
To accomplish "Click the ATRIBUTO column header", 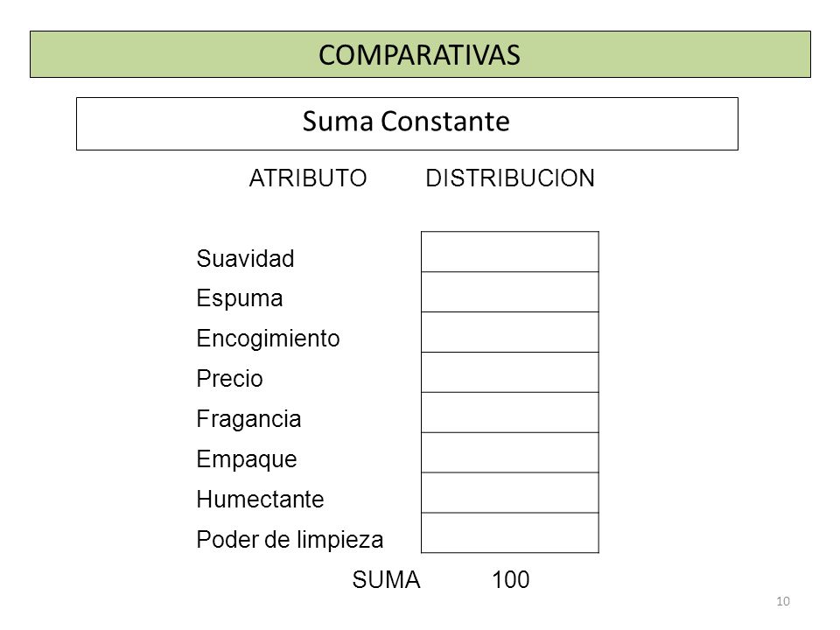I will (x=308, y=178).
